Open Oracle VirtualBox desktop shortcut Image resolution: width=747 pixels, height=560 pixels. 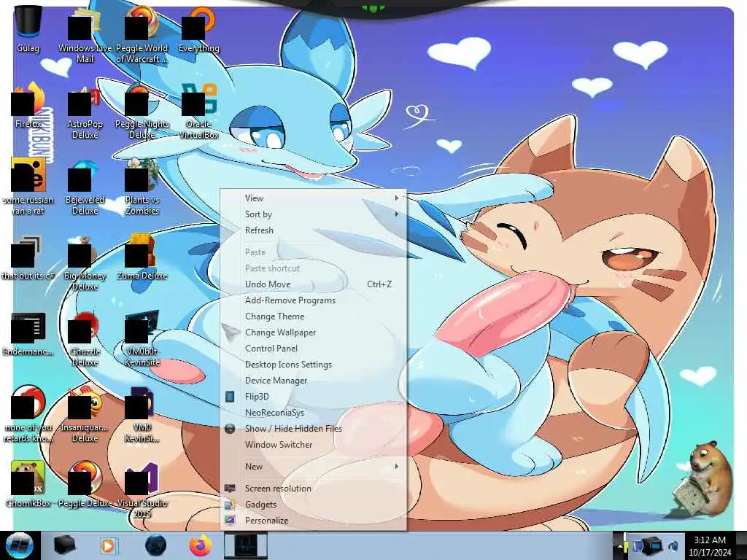coord(198,113)
